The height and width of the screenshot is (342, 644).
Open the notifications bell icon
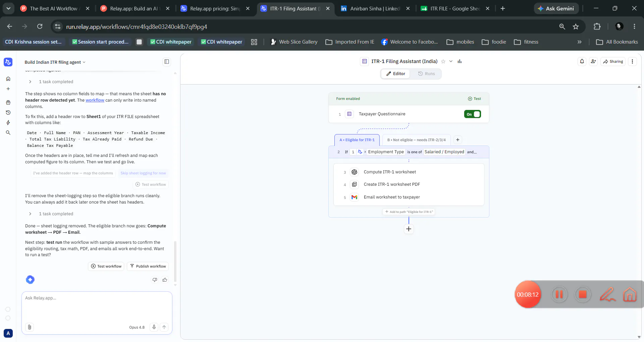(x=582, y=61)
